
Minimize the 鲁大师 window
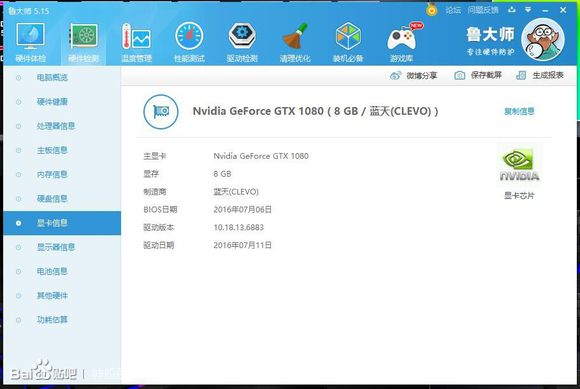click(545, 11)
